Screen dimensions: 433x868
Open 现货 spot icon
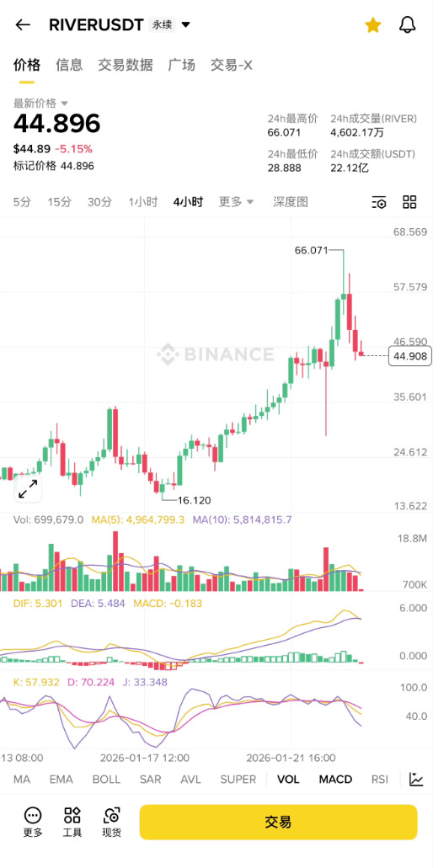[112, 815]
